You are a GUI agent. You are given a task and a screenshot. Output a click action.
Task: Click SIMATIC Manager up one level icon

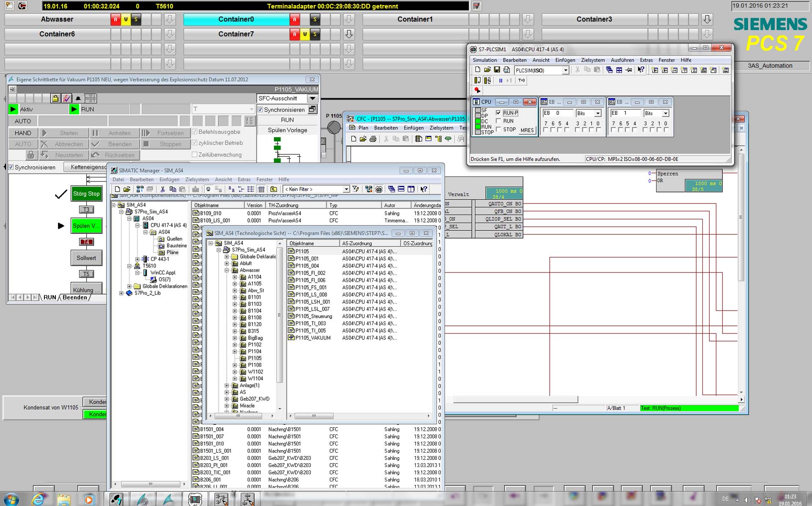274,189
